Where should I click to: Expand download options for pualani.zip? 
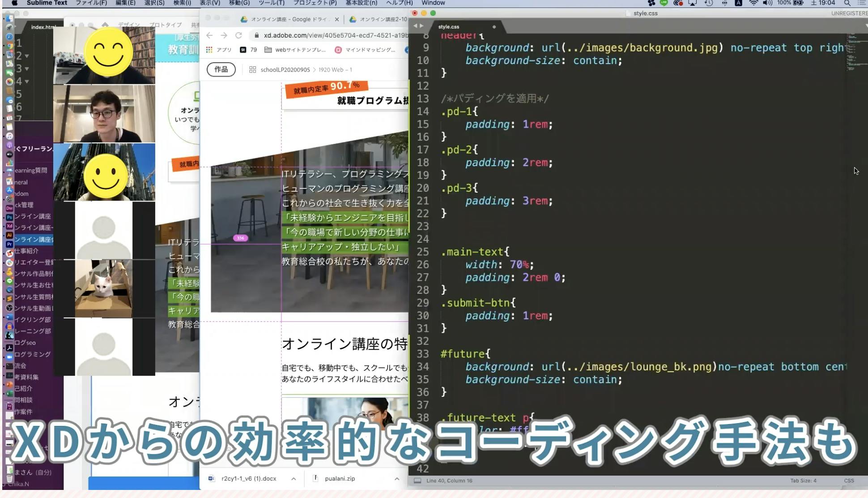tap(396, 478)
